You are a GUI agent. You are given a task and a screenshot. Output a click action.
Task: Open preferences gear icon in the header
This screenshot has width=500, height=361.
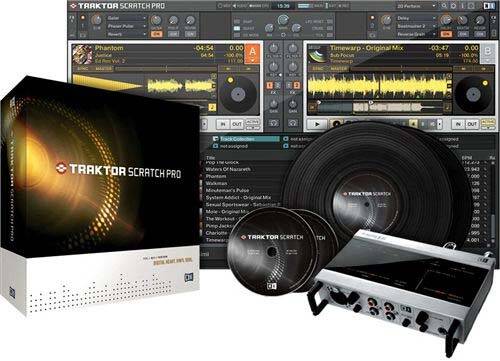(454, 6)
